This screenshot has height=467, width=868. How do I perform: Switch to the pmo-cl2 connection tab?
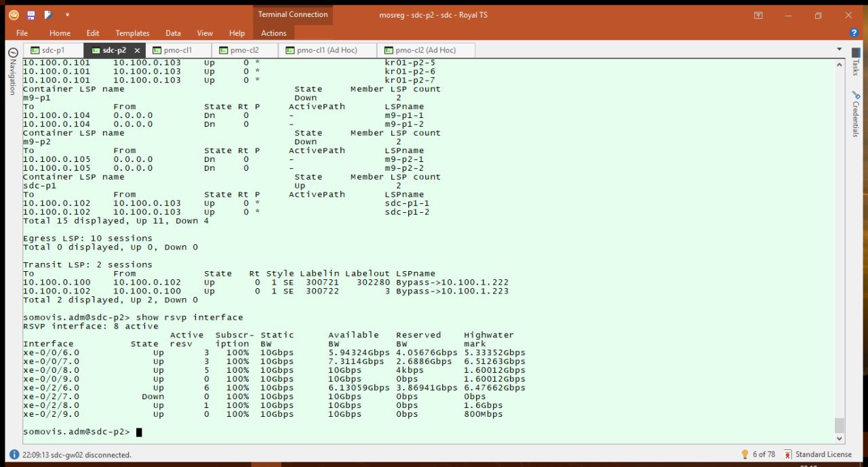(245, 50)
